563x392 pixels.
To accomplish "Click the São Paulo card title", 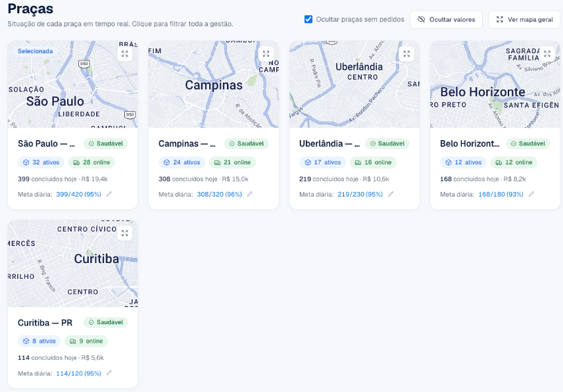I will (47, 143).
